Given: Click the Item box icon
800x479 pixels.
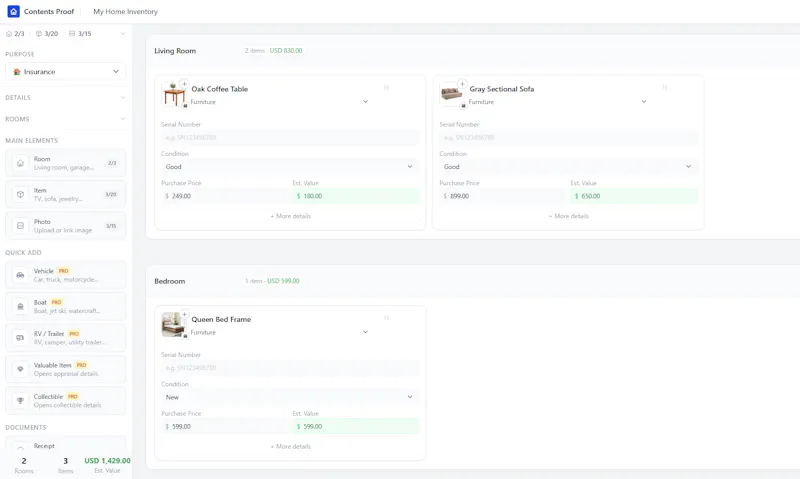Looking at the screenshot, I should pos(20,194).
